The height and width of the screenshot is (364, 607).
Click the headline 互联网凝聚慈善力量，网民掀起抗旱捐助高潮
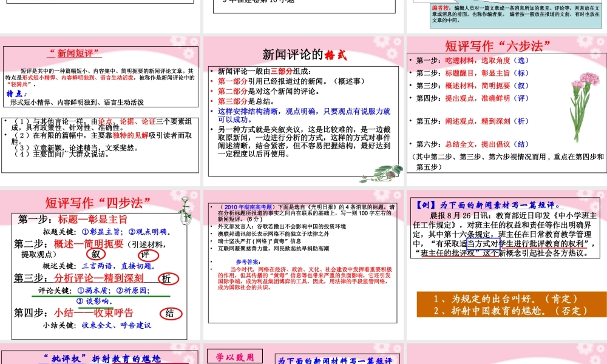click(x=273, y=249)
